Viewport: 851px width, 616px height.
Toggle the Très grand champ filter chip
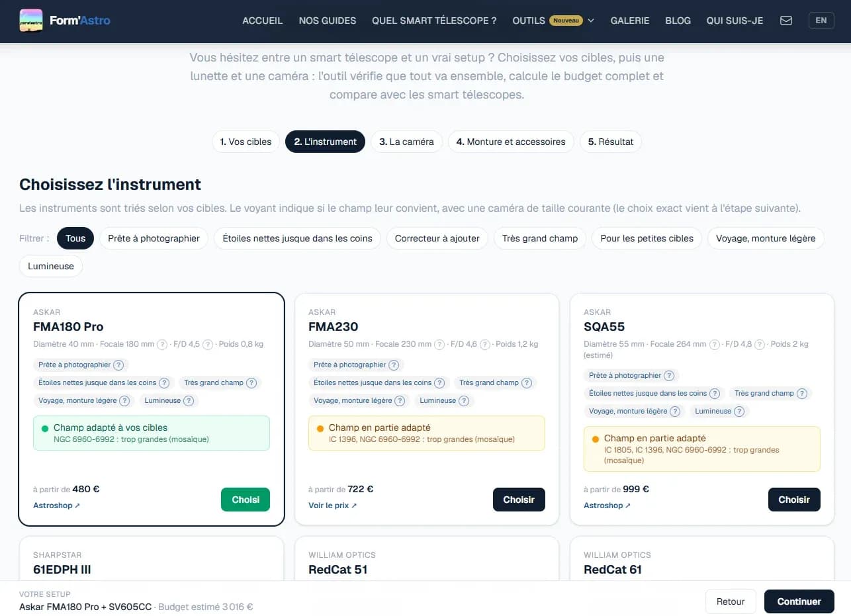540,238
